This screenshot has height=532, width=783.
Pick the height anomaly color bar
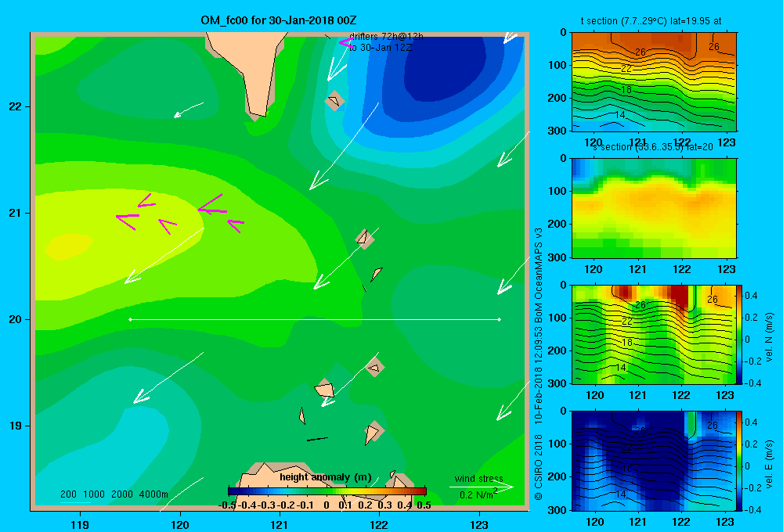click(327, 491)
